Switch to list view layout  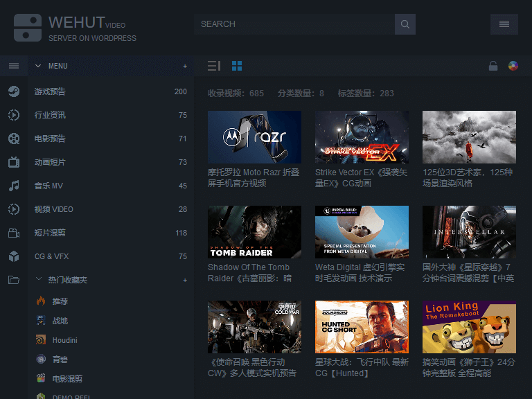(x=214, y=66)
